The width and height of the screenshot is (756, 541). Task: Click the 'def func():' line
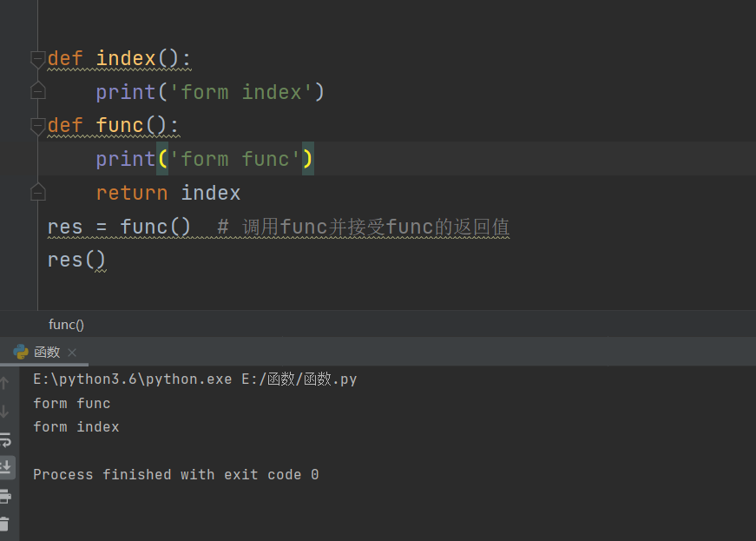(x=114, y=125)
